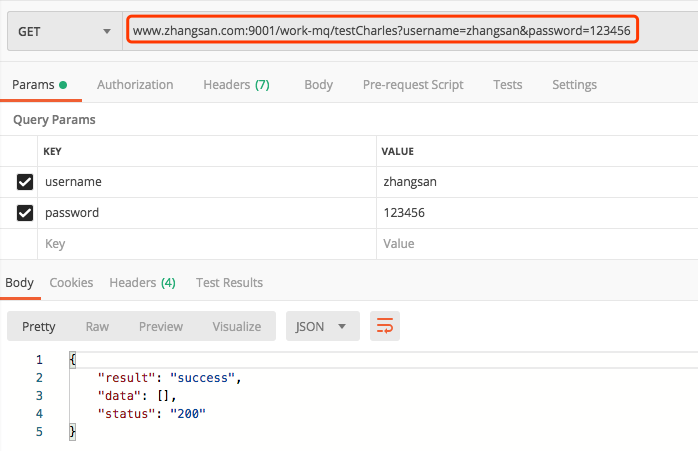The width and height of the screenshot is (698, 451).
Task: Switch to Raw response view
Action: point(97,326)
